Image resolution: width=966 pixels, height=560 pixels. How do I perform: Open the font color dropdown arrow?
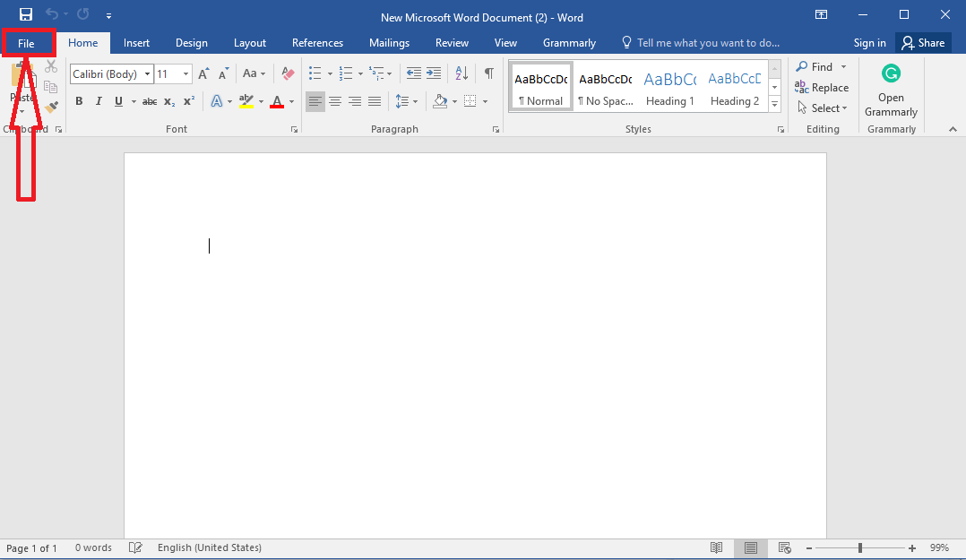pos(291,101)
